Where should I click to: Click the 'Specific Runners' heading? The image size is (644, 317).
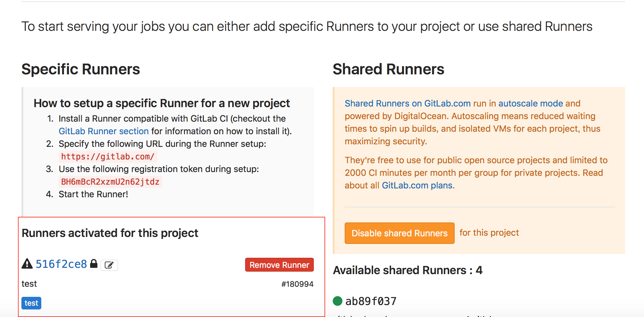click(x=81, y=69)
